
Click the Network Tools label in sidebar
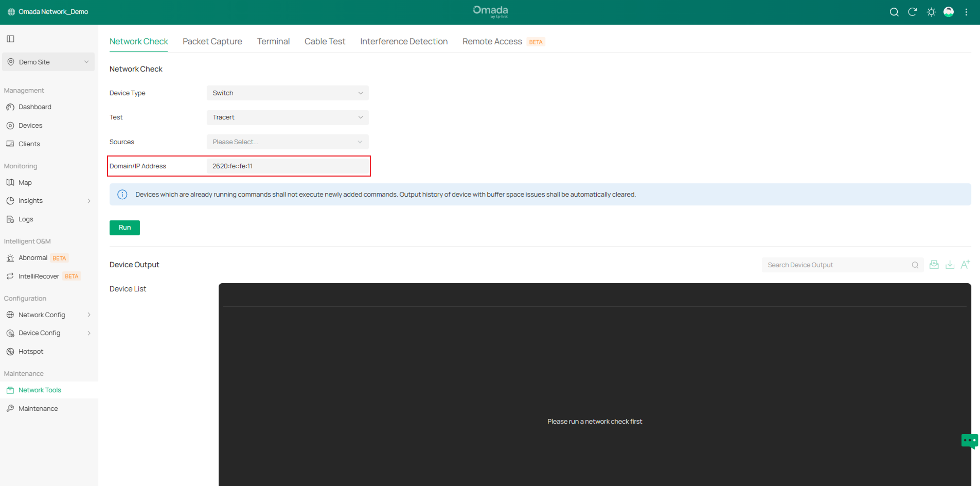(x=40, y=390)
